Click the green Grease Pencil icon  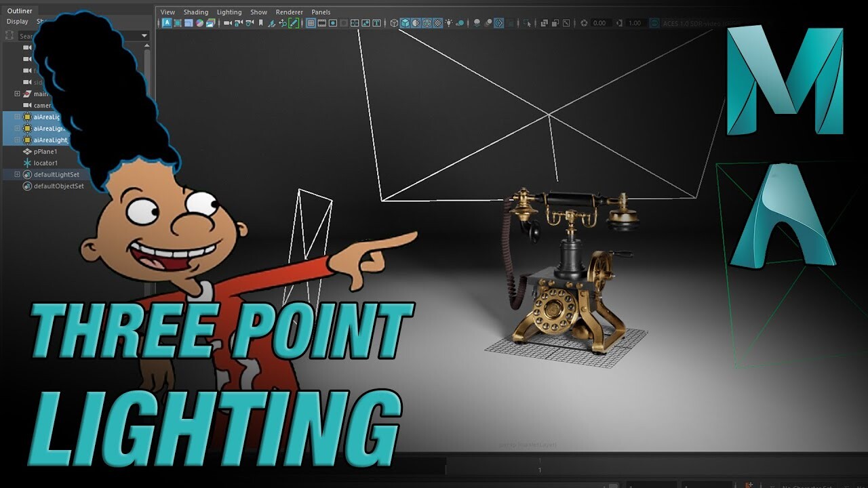click(294, 23)
